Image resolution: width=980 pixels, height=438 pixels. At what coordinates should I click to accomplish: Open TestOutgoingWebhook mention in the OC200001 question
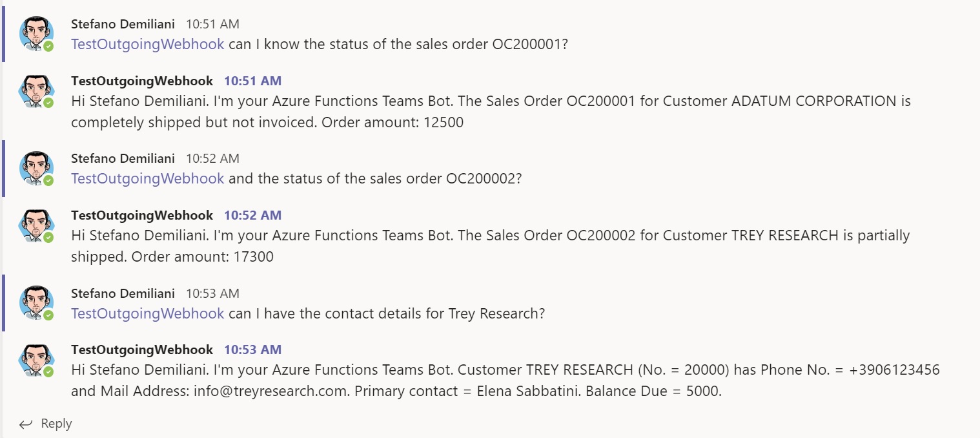(147, 44)
